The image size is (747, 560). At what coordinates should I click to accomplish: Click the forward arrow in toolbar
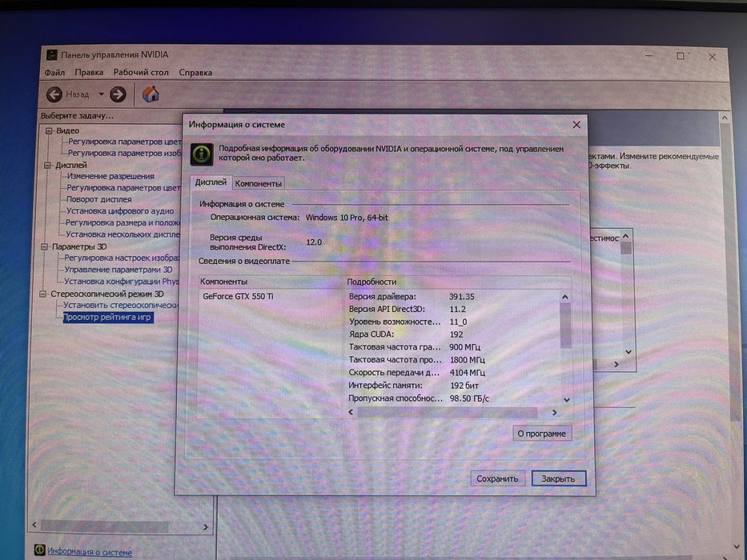[118, 94]
